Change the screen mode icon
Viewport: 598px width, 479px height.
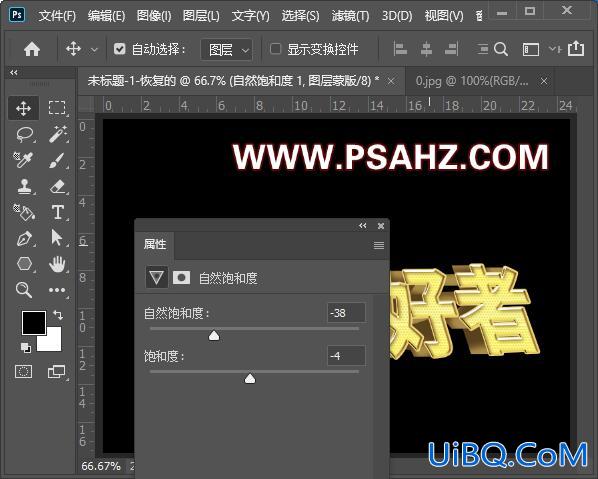pyautogui.click(x=56, y=371)
